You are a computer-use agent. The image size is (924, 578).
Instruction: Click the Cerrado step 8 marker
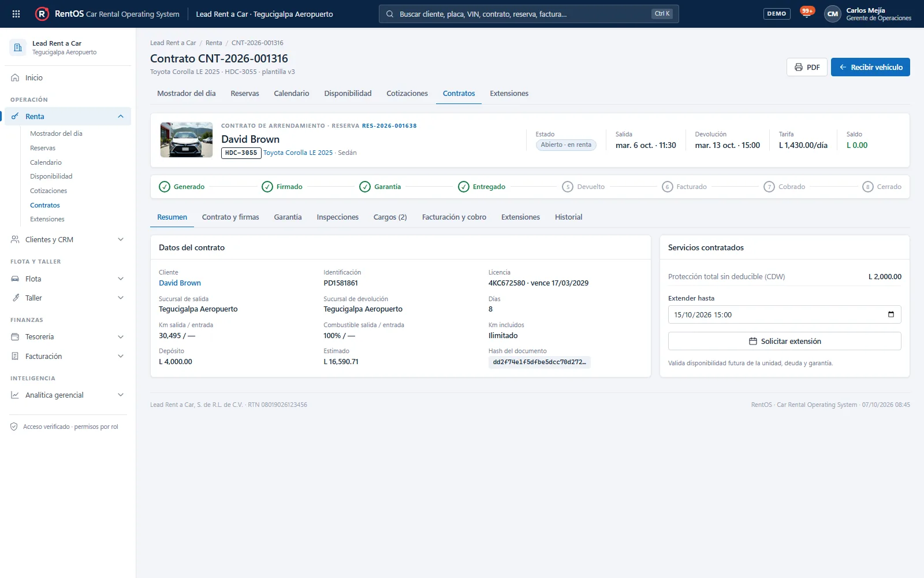867,187
